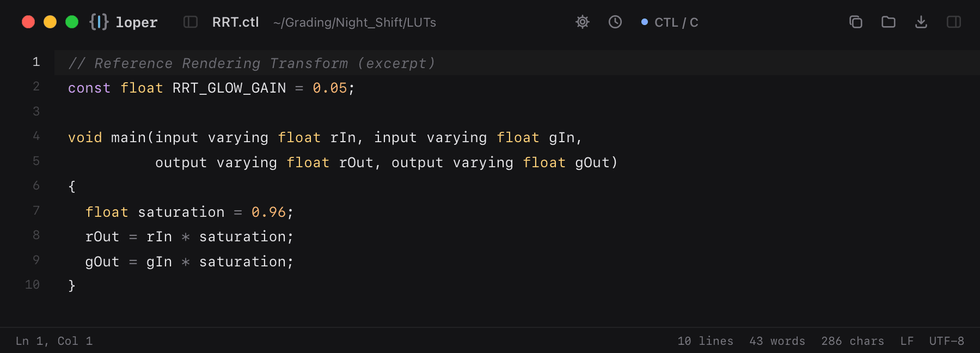This screenshot has height=353, width=980.
Task: Click the 0.05 value
Action: [330, 88]
